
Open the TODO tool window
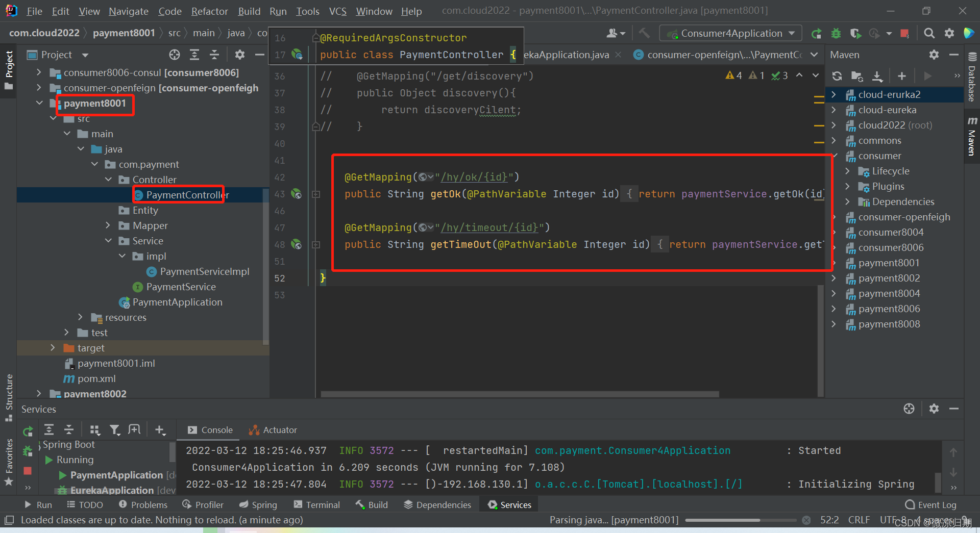click(85, 504)
